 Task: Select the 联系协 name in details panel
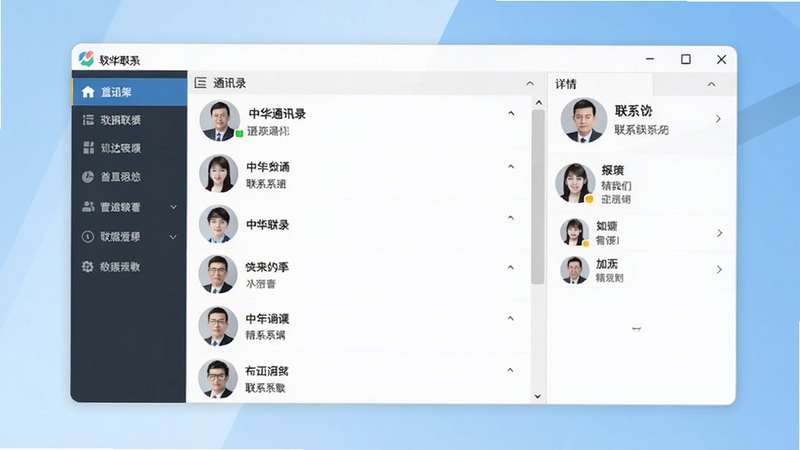tap(633, 111)
